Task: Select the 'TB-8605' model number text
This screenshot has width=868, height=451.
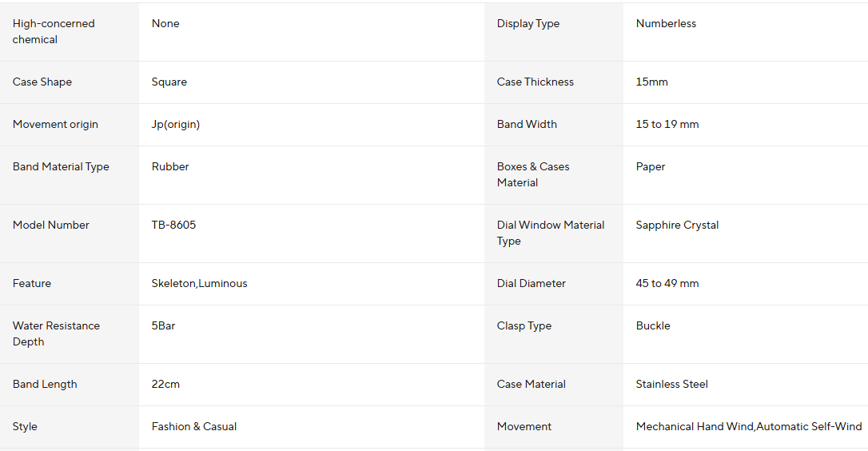Action: point(173,225)
